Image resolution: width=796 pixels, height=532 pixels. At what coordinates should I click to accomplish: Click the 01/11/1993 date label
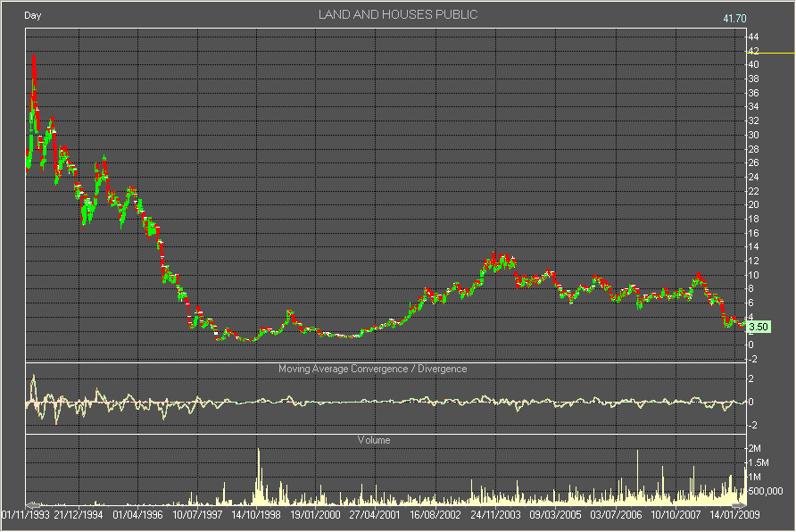(x=25, y=515)
